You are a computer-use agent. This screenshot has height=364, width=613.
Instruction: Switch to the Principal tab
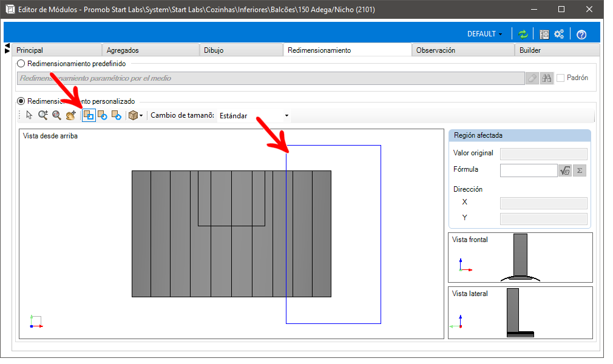pos(56,50)
